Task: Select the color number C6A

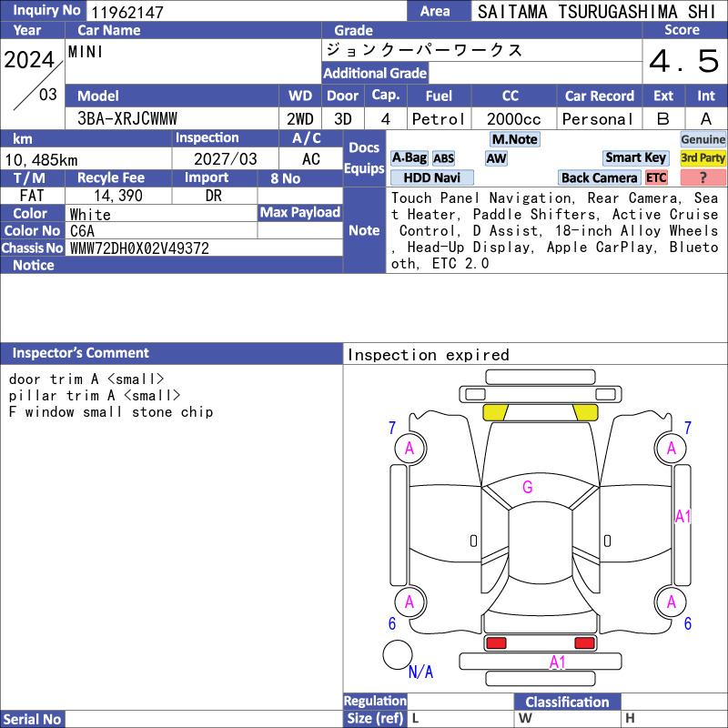Action: tap(82, 231)
